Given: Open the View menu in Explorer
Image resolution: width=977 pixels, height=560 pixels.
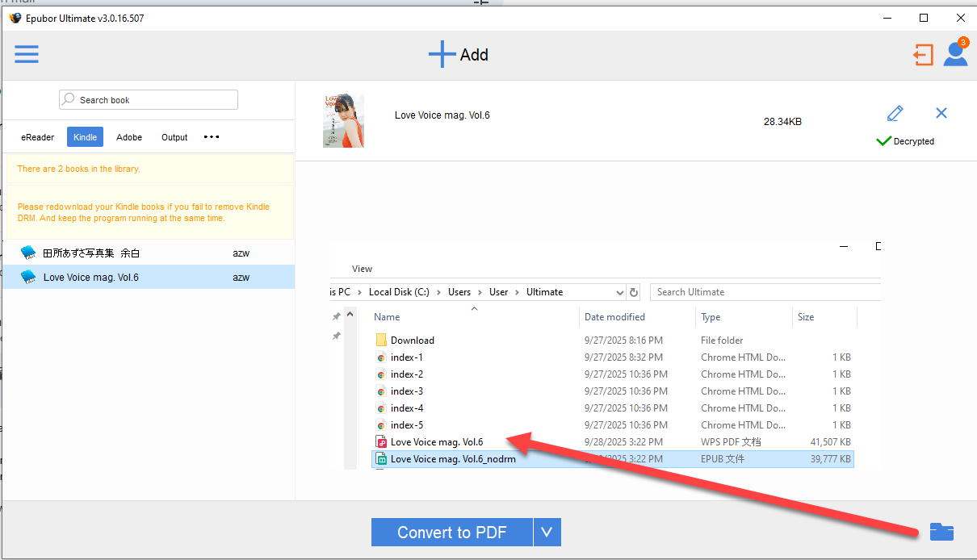Looking at the screenshot, I should click(362, 269).
